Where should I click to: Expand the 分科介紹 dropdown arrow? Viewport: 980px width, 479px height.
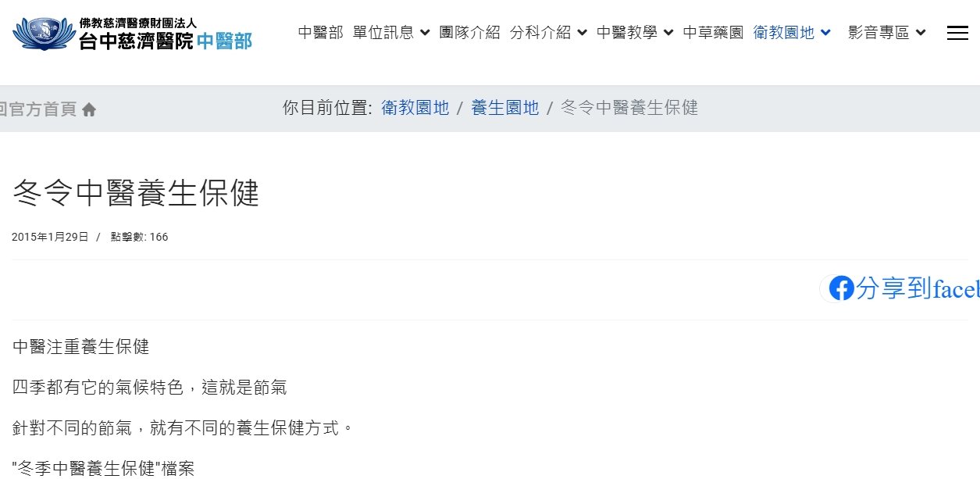point(582,33)
